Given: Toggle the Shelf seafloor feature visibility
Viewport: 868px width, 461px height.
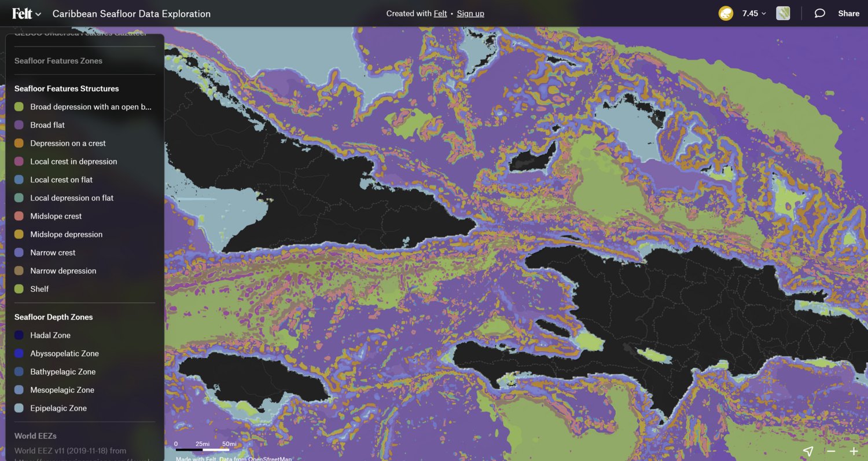Looking at the screenshot, I should click(x=19, y=288).
